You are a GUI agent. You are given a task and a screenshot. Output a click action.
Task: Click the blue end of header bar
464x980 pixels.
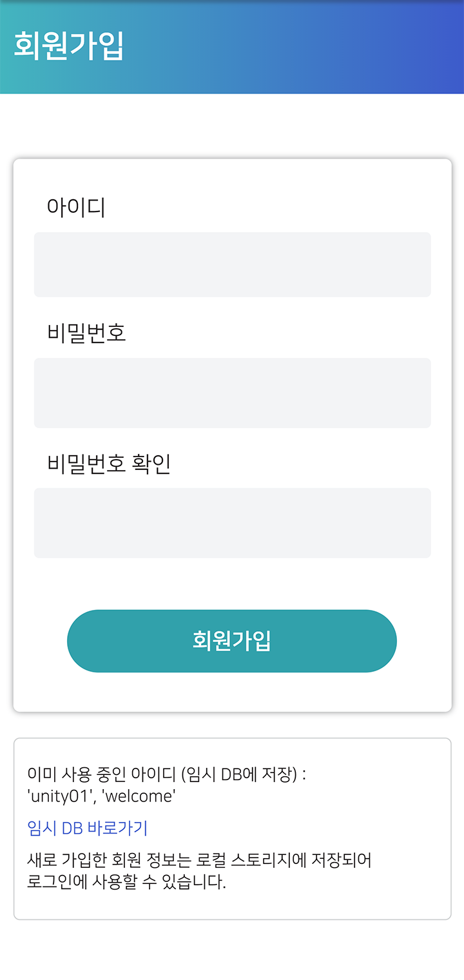438,46
